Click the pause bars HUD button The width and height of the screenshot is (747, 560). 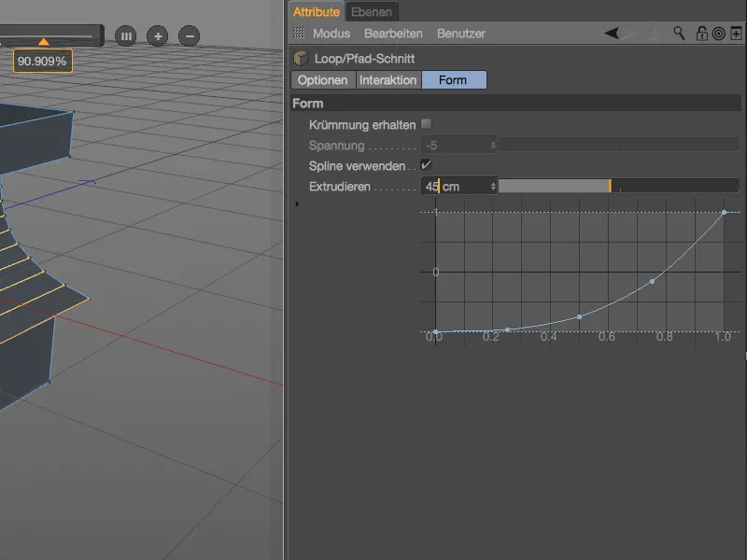coord(126,35)
